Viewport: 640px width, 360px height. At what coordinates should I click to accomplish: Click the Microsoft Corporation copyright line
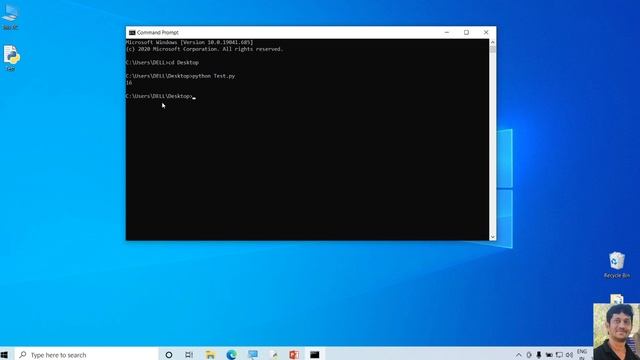(204, 49)
